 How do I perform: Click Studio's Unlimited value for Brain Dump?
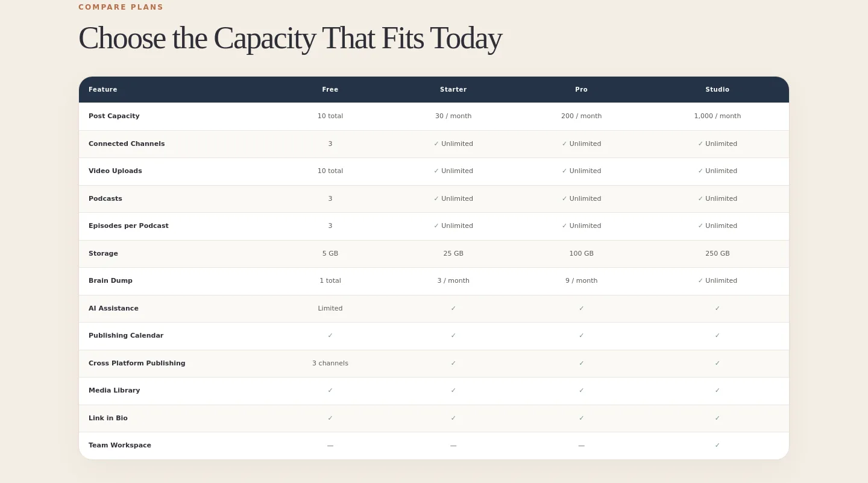click(x=717, y=280)
